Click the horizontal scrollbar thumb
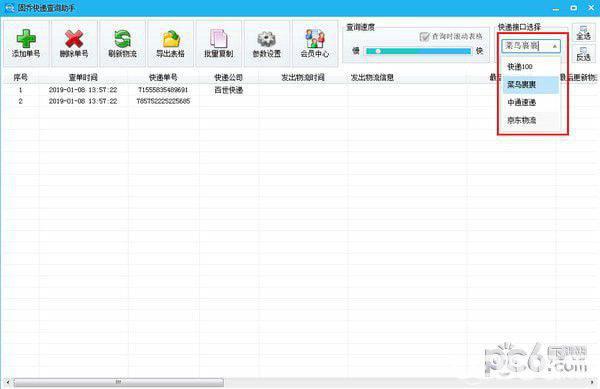The width and height of the screenshot is (600, 389). point(119,382)
